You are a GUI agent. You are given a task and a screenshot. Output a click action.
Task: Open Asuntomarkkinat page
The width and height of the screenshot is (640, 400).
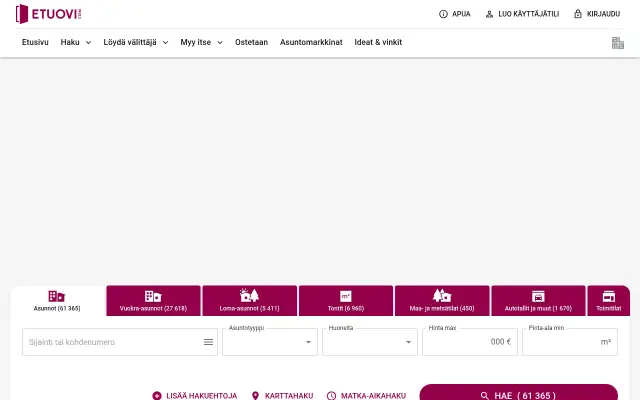311,42
